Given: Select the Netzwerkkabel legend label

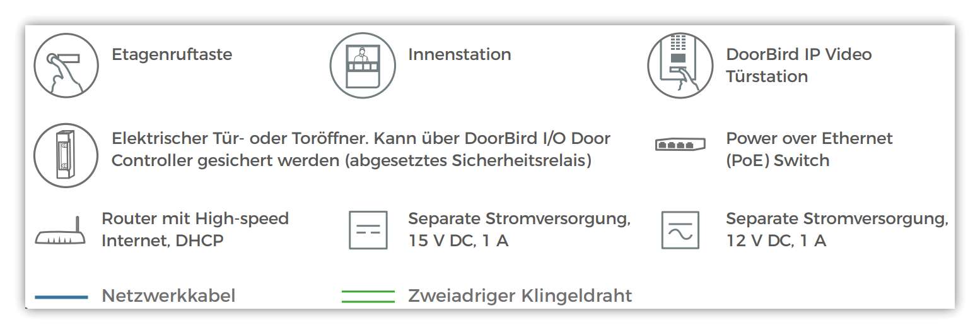Looking at the screenshot, I should (168, 295).
